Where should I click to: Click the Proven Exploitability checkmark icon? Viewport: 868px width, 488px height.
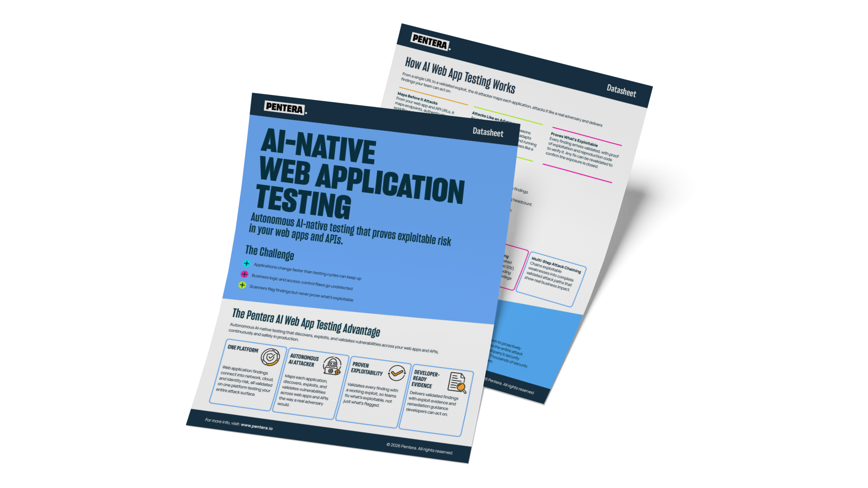[397, 373]
